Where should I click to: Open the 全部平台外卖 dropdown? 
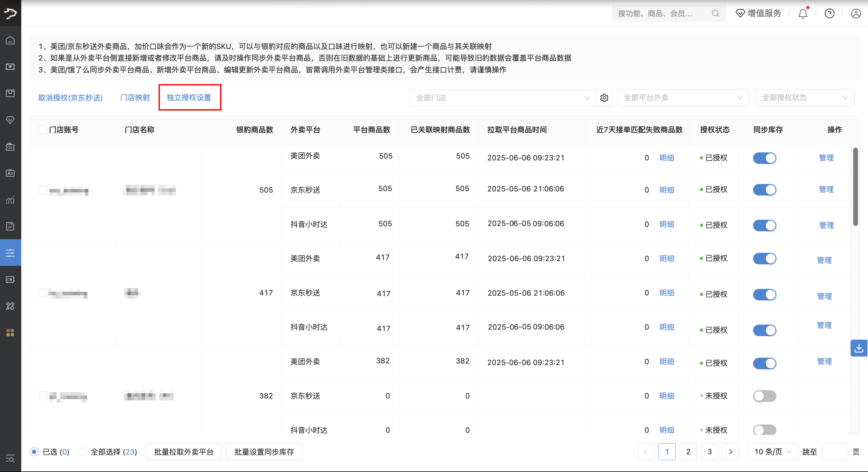point(683,98)
